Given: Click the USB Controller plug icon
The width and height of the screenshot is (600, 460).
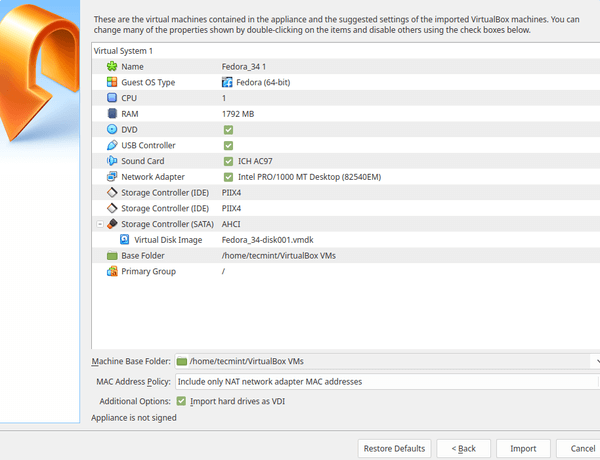Looking at the screenshot, I should tap(112, 145).
